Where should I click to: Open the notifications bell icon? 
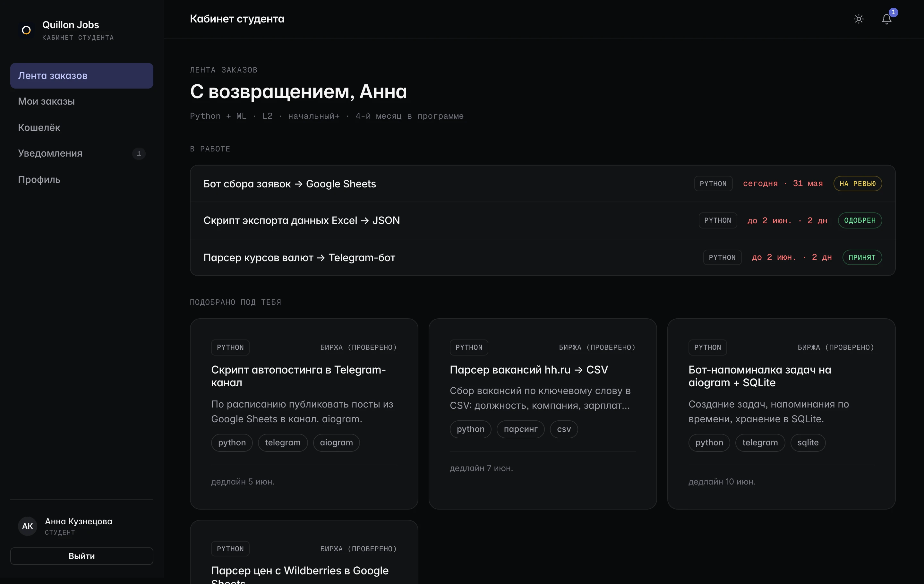pos(886,19)
